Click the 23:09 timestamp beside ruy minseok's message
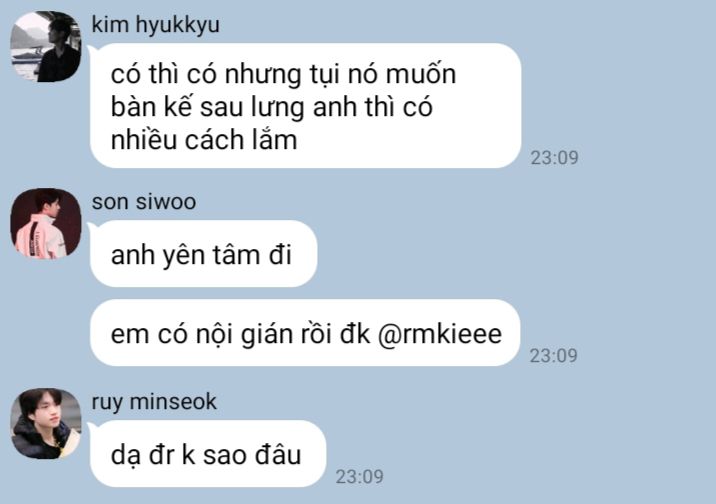Image resolution: width=716 pixels, height=504 pixels. pos(359,477)
